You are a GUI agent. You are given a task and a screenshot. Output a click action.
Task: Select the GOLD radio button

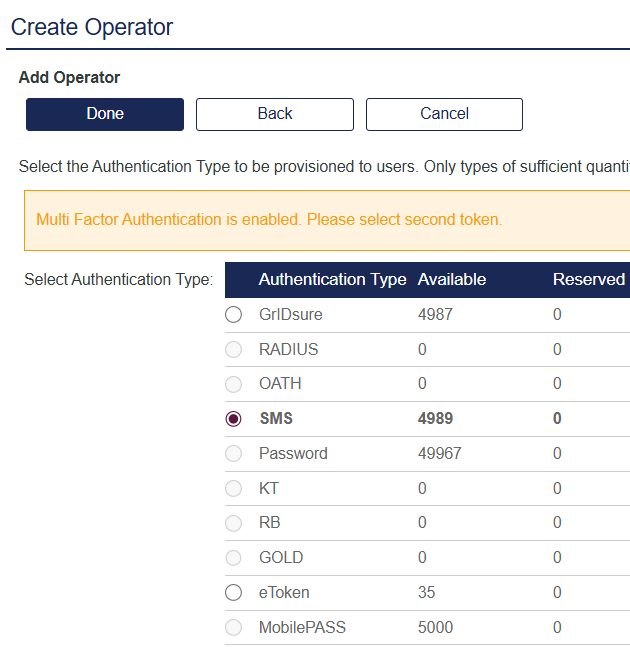pos(234,558)
